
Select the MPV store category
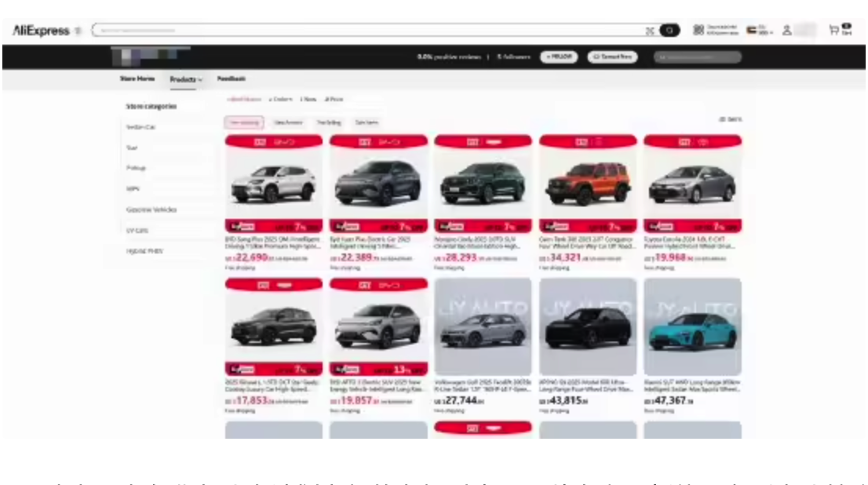tap(133, 189)
